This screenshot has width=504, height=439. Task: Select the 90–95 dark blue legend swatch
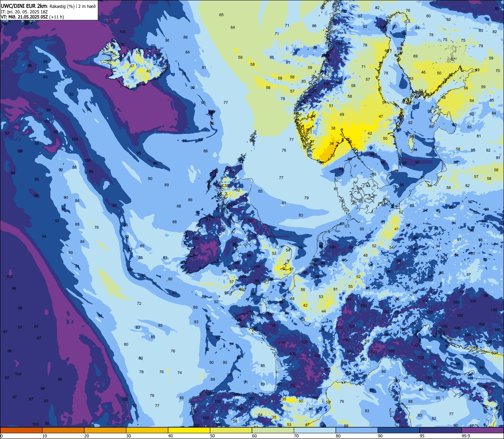pyautogui.click(x=398, y=430)
